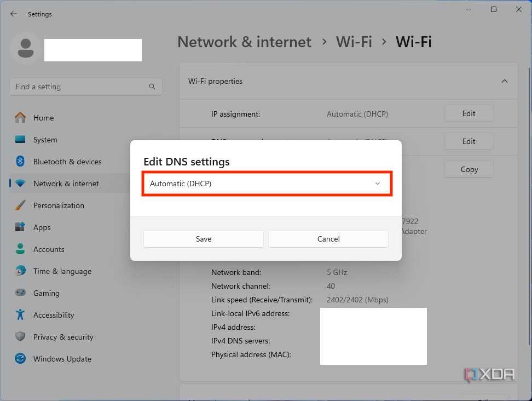Viewport: 532px width, 401px height.
Task: Click the '2402/2402 (Mbps)' value
Action: click(357, 300)
